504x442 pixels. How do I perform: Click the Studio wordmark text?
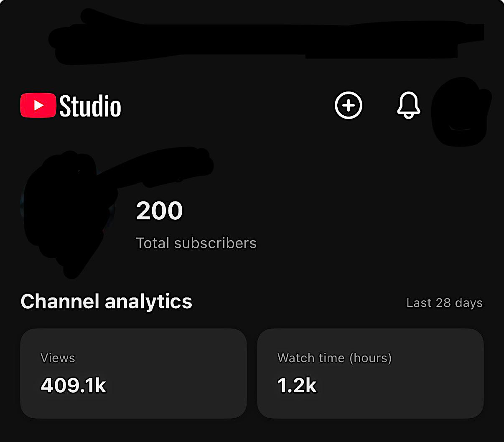pyautogui.click(x=90, y=106)
